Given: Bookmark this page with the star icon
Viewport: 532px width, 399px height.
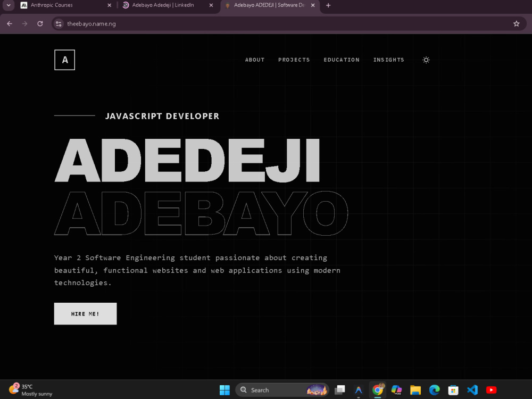Looking at the screenshot, I should point(517,24).
